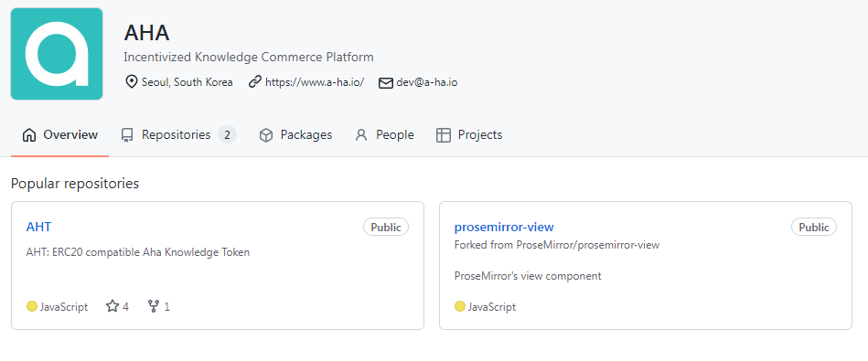Click the People person icon
The width and height of the screenshot is (868, 361).
(361, 135)
